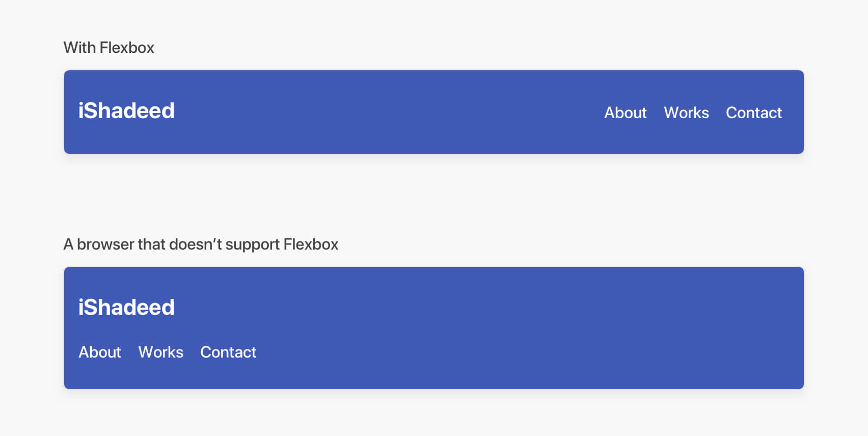Click the word 'Flexbox' in the second heading

(x=311, y=244)
